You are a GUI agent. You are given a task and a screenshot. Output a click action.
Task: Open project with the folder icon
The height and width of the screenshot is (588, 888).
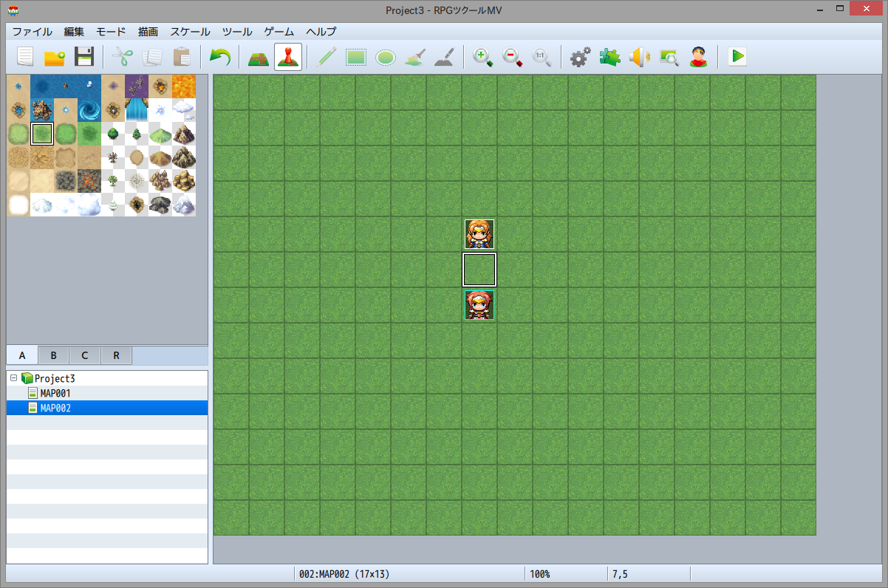tap(55, 57)
